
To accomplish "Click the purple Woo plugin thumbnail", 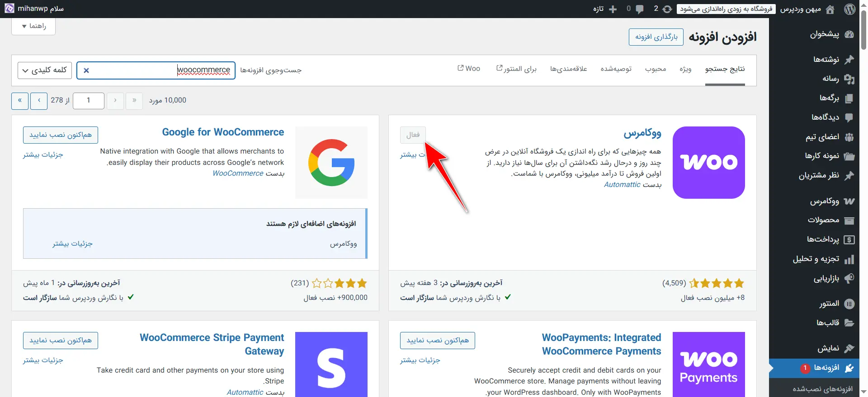I will 709,163.
